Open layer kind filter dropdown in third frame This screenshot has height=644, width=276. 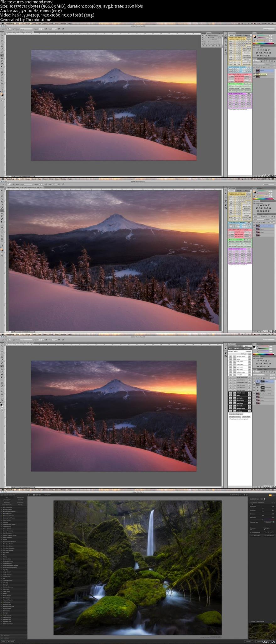point(257,372)
